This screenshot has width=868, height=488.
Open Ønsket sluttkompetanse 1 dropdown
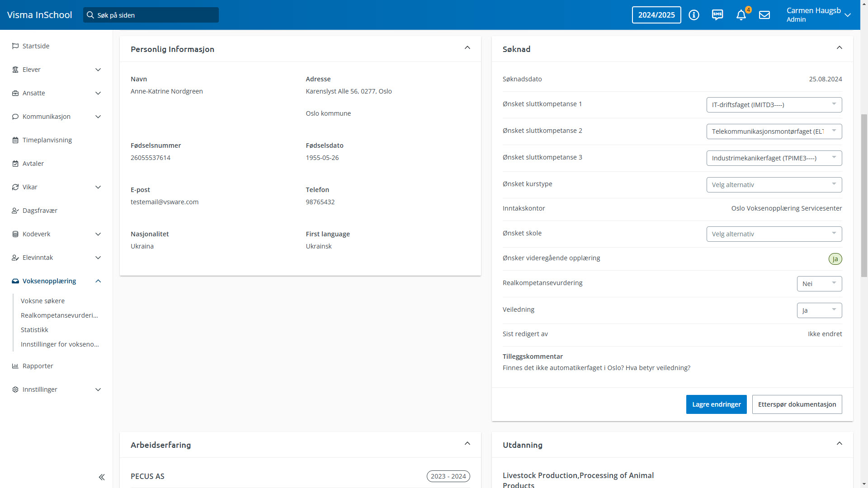[x=774, y=105]
